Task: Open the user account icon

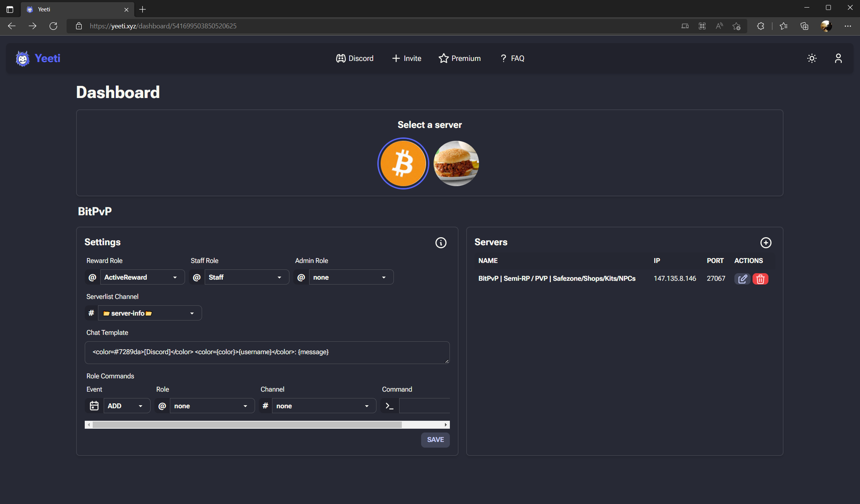Action: pos(838,58)
